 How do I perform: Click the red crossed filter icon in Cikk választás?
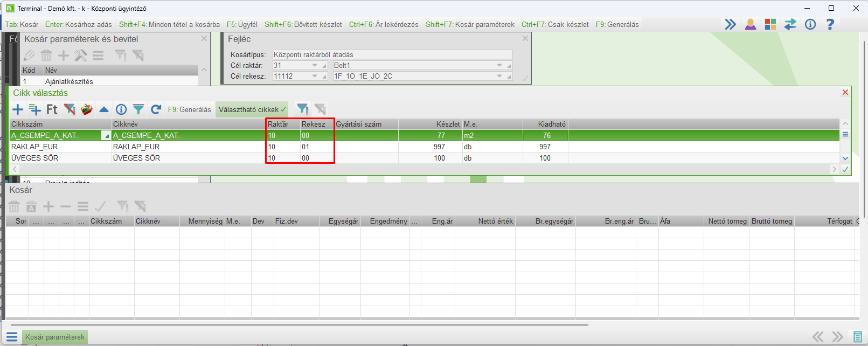point(70,109)
